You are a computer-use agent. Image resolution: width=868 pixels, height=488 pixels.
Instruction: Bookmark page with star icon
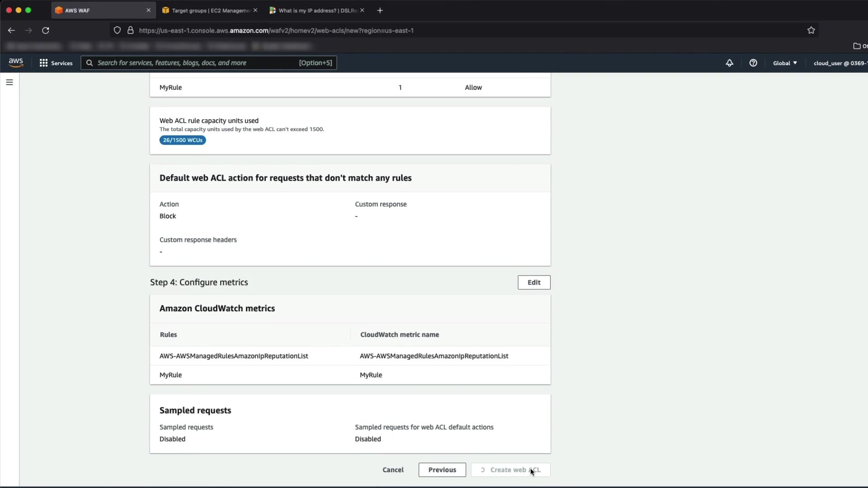click(x=811, y=30)
